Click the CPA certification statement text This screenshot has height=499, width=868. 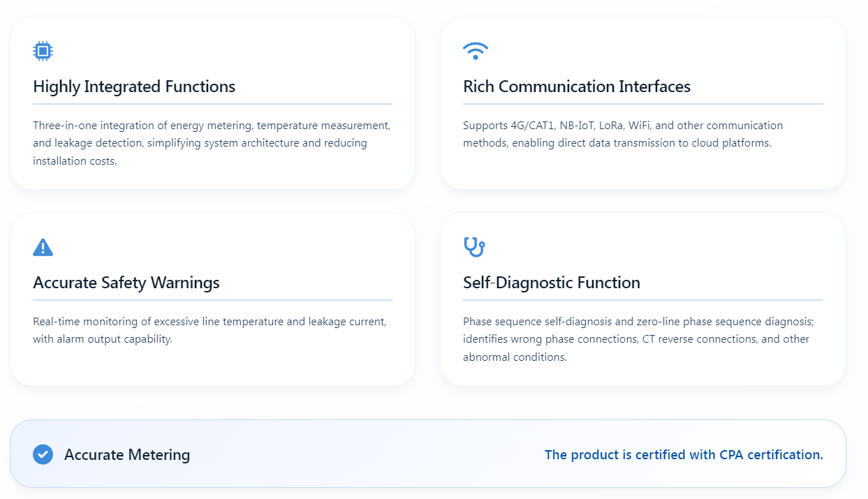(x=684, y=454)
